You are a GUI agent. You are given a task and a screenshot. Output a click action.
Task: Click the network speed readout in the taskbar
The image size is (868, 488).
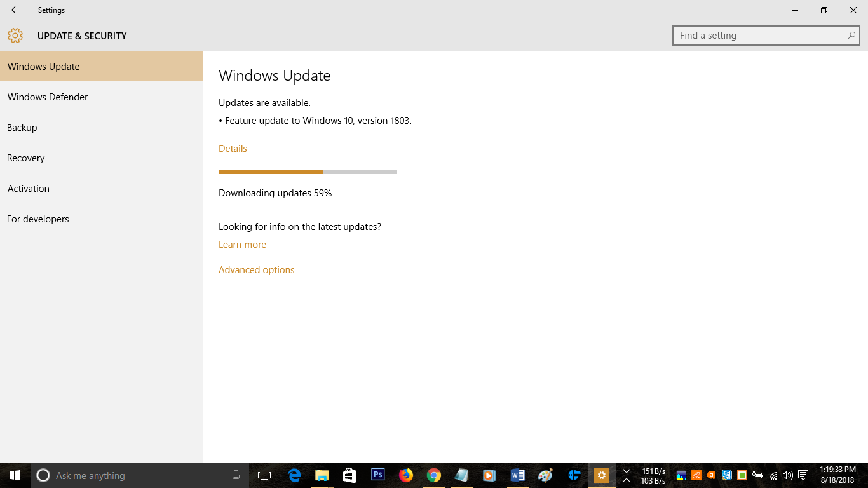click(x=653, y=476)
